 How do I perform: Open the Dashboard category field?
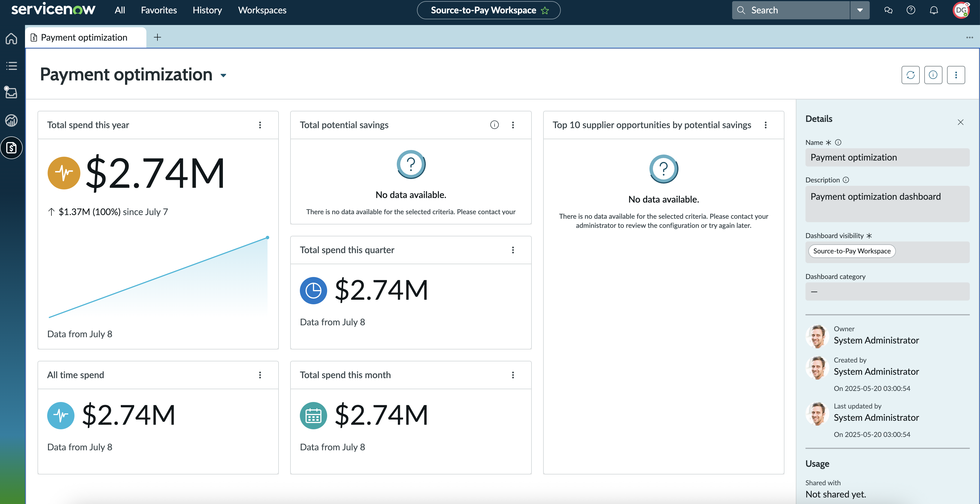click(887, 292)
